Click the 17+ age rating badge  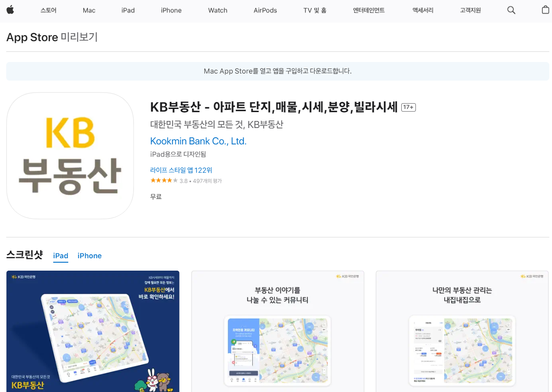point(408,107)
